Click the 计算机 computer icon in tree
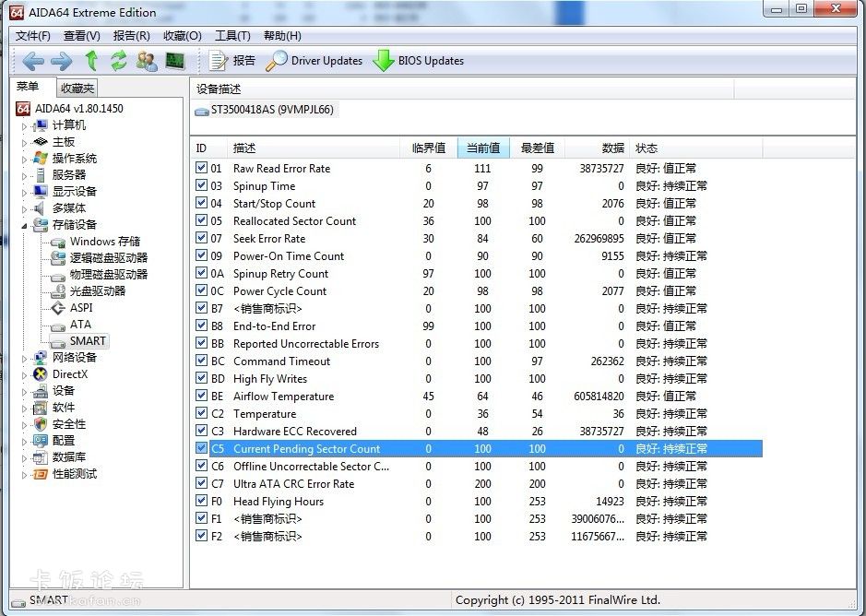This screenshot has height=616, width=866. 41,125
